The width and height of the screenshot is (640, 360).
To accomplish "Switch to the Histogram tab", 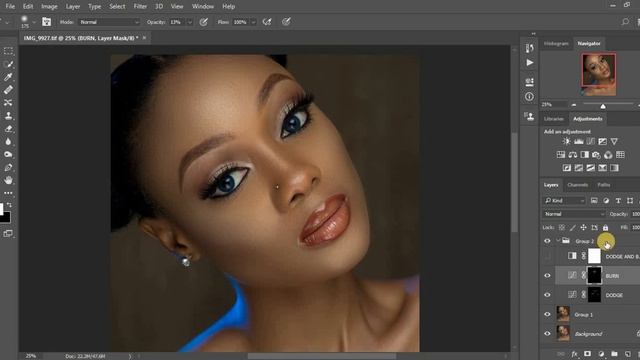I will click(556, 43).
